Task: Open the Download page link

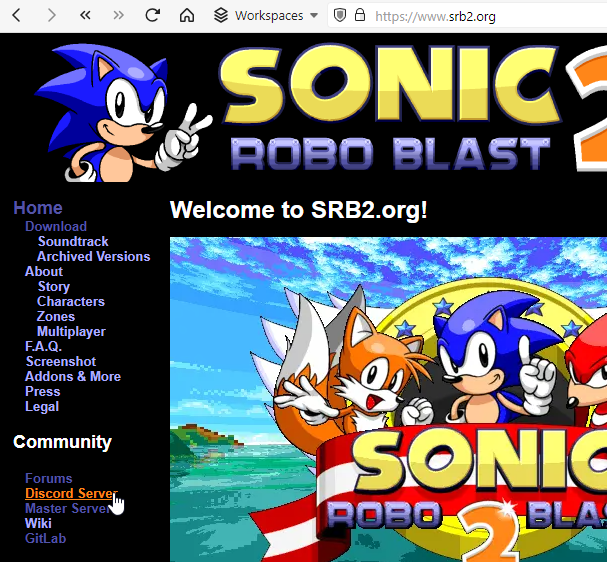Action: [x=56, y=226]
